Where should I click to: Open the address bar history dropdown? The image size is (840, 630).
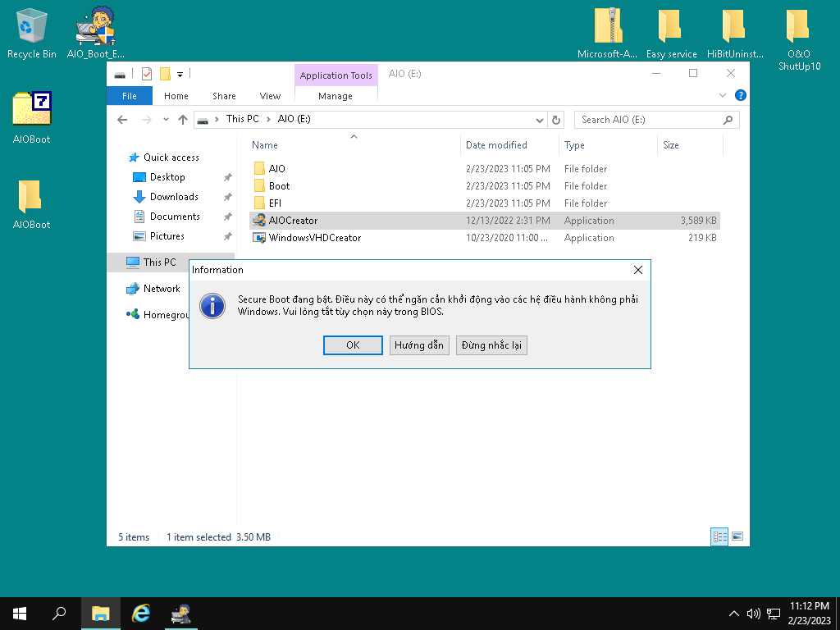tap(539, 120)
